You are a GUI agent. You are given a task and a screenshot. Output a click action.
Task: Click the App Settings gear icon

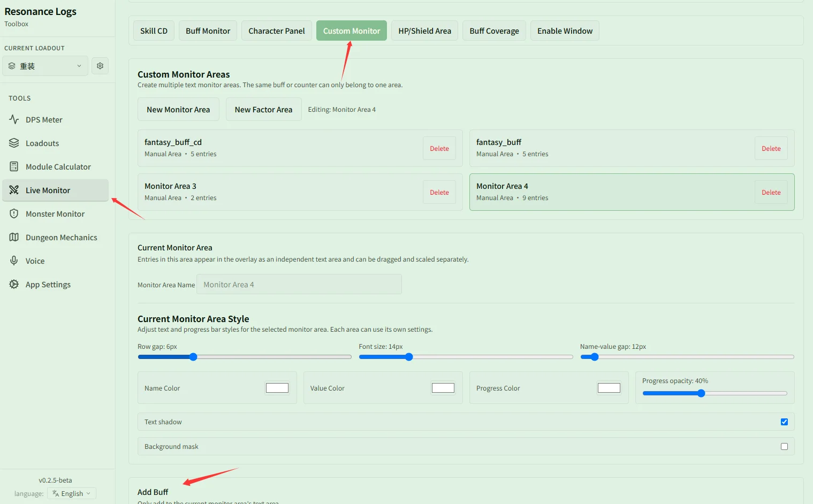(x=14, y=284)
